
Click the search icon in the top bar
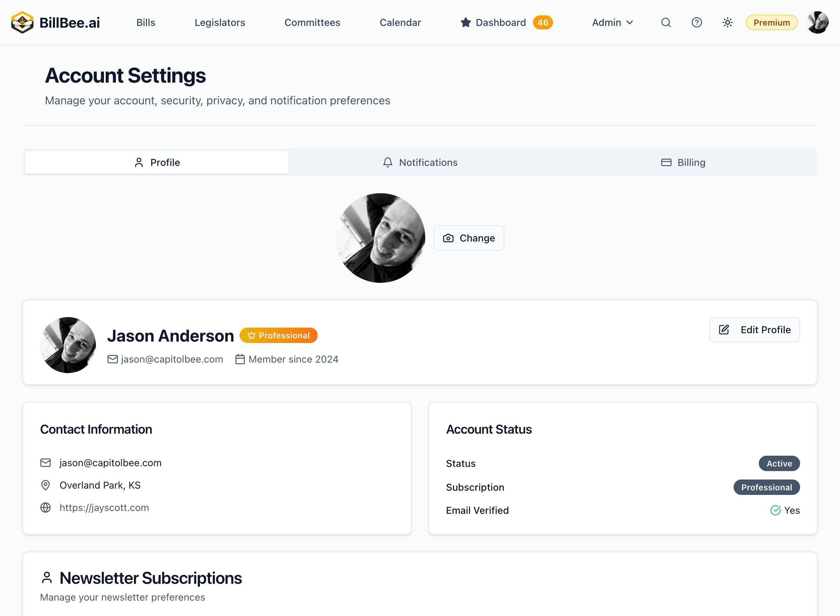pos(666,22)
